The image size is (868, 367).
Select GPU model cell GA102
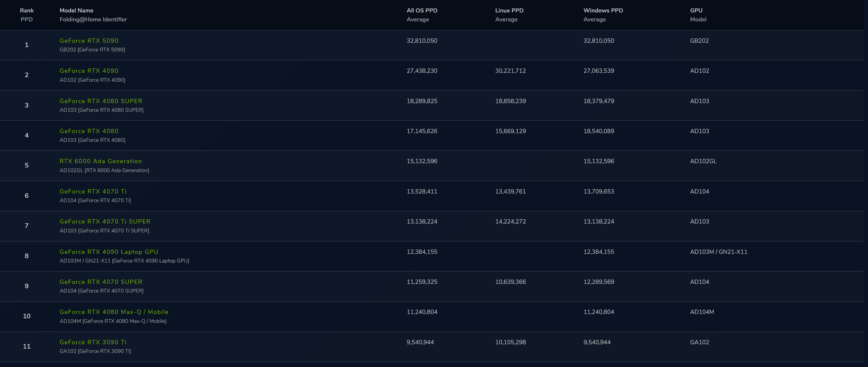pyautogui.click(x=699, y=342)
